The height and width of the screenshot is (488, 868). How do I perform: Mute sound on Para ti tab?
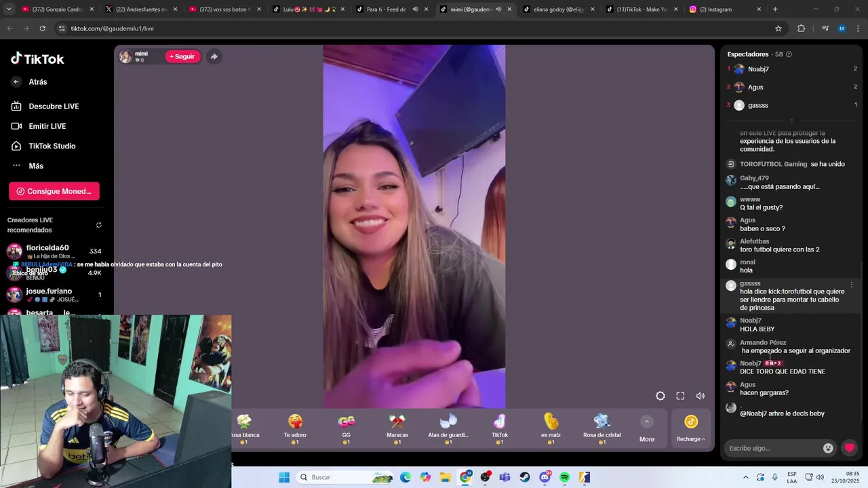[415, 9]
